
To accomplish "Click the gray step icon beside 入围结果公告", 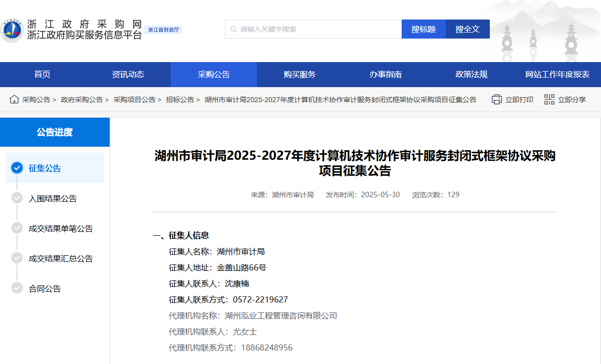I will (17, 198).
